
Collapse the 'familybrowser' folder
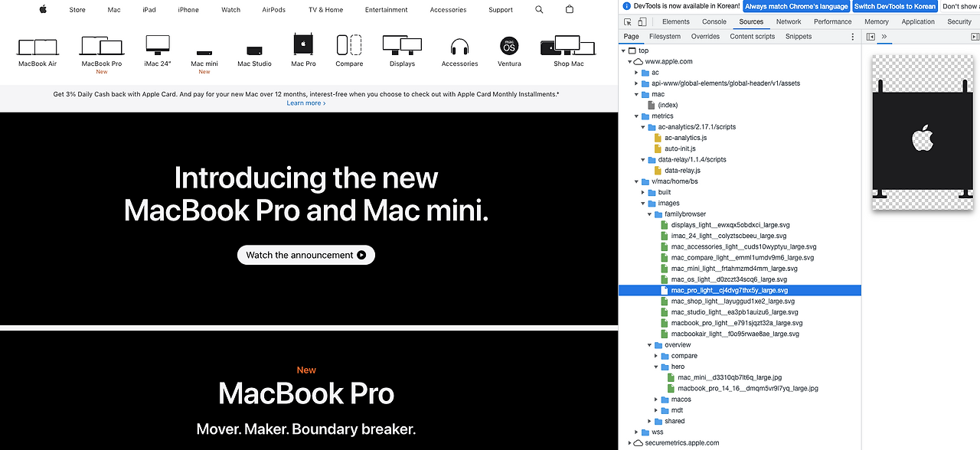[x=649, y=214]
